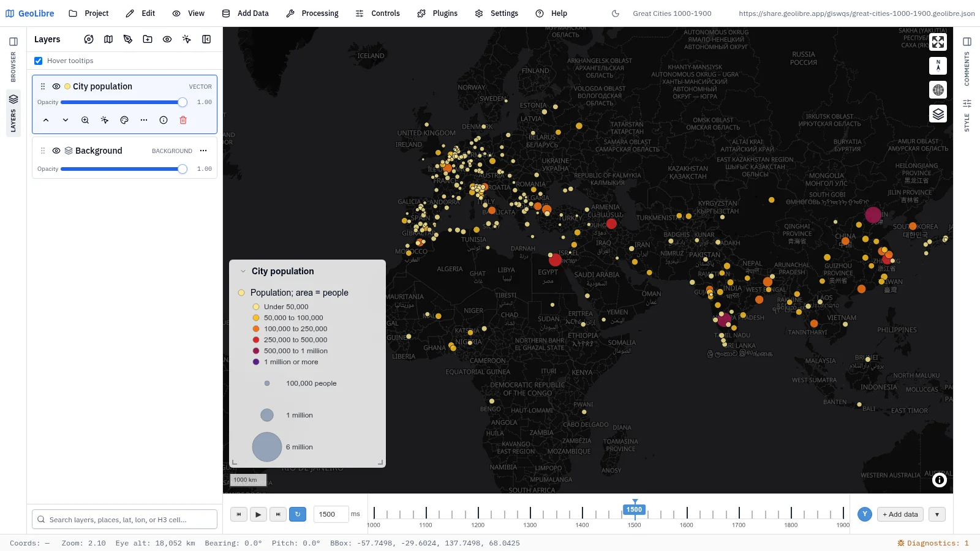This screenshot has height=551, width=980.
Task: Hide the Background layer
Action: tap(56, 151)
